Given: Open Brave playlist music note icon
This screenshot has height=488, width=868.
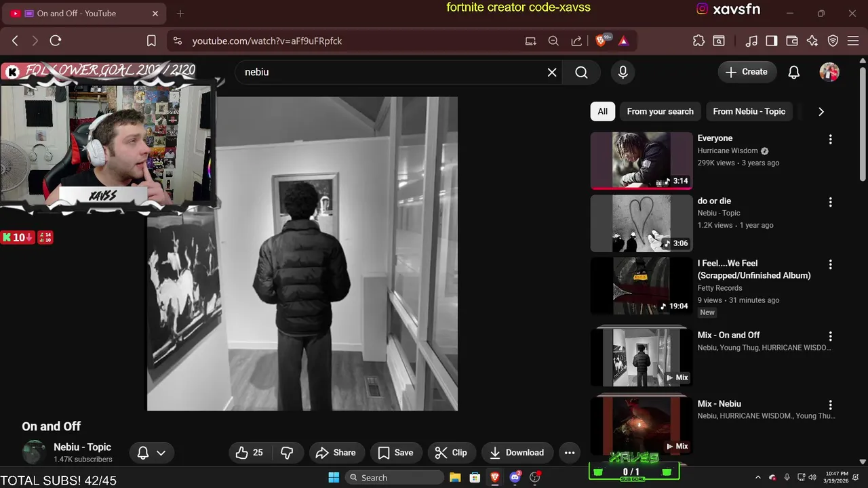Looking at the screenshot, I should (751, 41).
